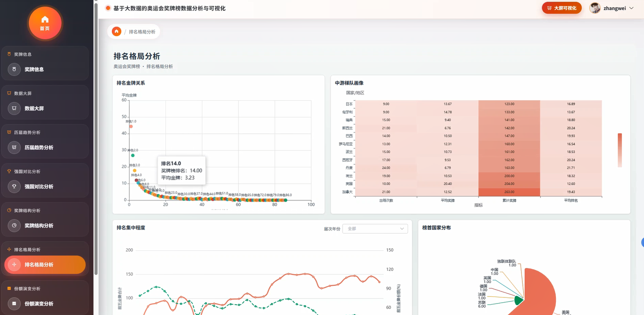Open the 届次年份 dropdown showing 全部

(375, 229)
